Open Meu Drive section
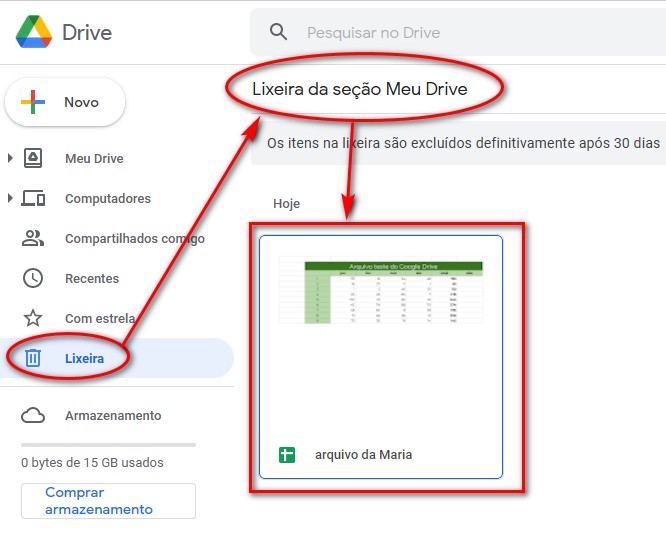Image resolution: width=666 pixels, height=539 pixels. pos(94,158)
